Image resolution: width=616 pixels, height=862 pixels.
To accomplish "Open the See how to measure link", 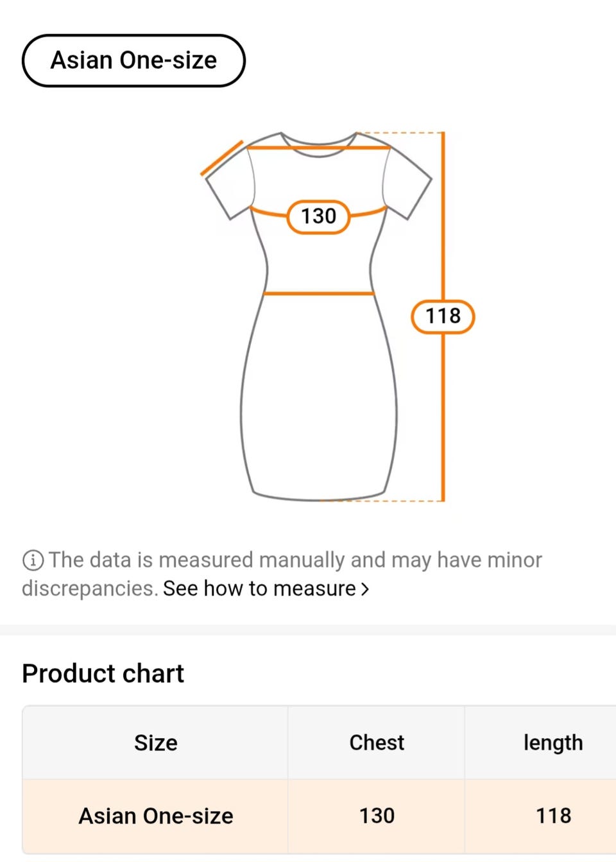I will [x=259, y=589].
